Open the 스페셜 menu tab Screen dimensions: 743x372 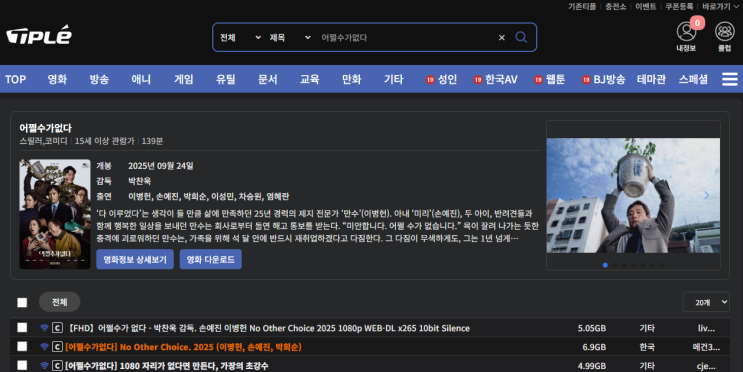[693, 79]
